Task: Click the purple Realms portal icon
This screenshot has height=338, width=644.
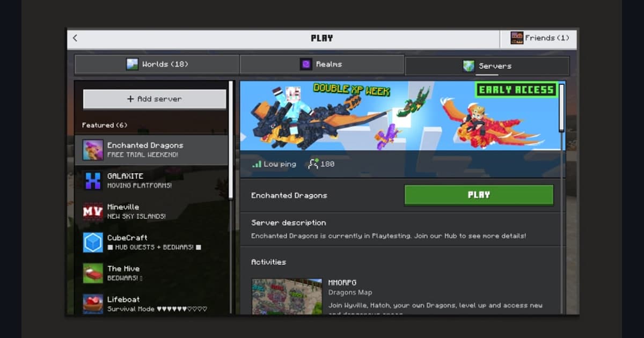Action: click(305, 64)
